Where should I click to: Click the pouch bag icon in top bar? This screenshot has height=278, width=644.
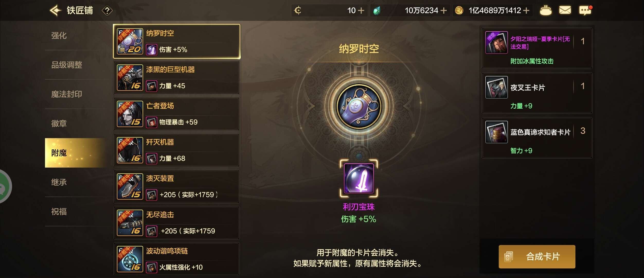pos(545,11)
